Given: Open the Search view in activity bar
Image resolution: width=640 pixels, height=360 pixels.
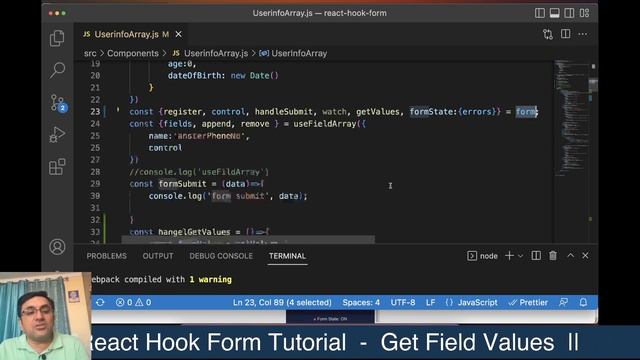Looking at the screenshot, I should pos(57,70).
